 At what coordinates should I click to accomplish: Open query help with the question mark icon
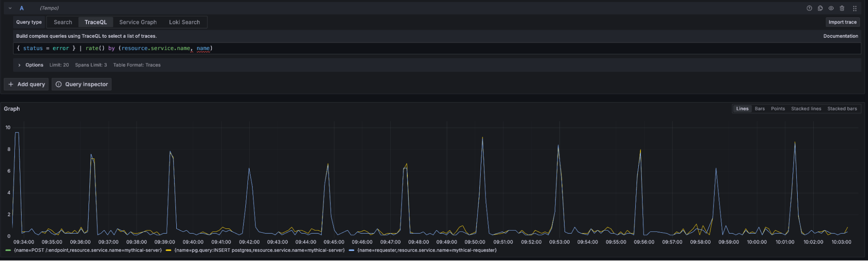[809, 8]
